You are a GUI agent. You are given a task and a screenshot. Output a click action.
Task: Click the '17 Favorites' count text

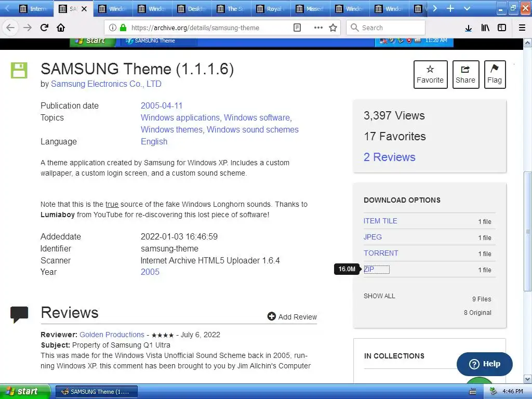(x=395, y=137)
